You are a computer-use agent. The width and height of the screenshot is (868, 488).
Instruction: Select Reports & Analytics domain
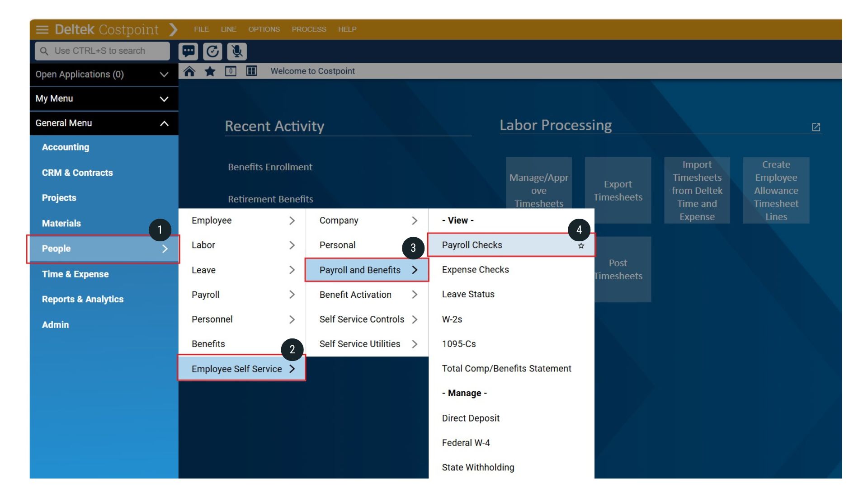click(x=104, y=299)
